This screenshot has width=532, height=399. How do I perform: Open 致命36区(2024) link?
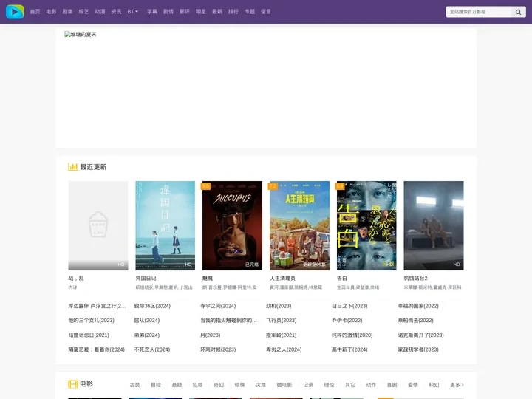(x=152, y=306)
